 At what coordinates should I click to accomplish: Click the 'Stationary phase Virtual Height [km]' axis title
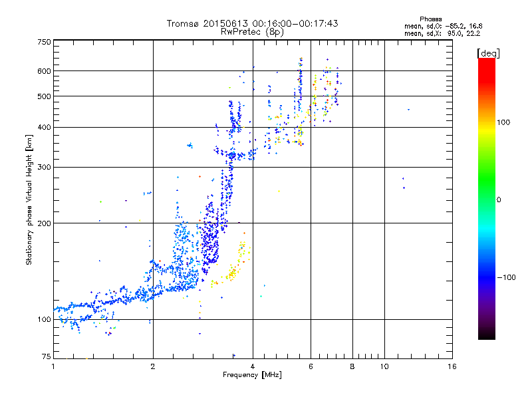(x=29, y=199)
